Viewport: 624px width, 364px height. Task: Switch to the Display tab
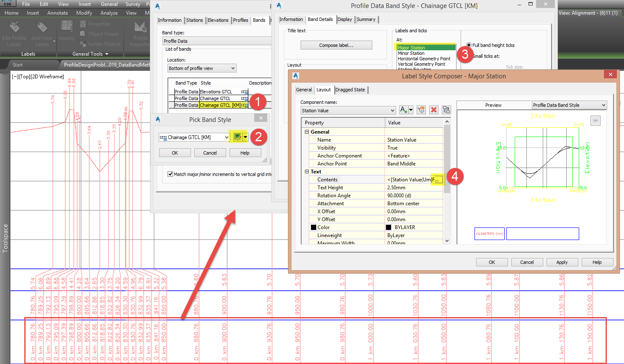(345, 19)
